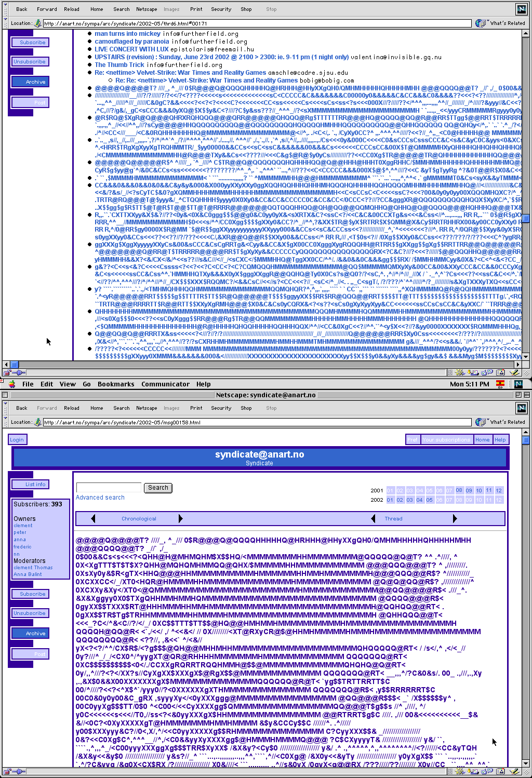Open the Advanced search link
The width and height of the screenshot is (532, 778).
pos(100,497)
